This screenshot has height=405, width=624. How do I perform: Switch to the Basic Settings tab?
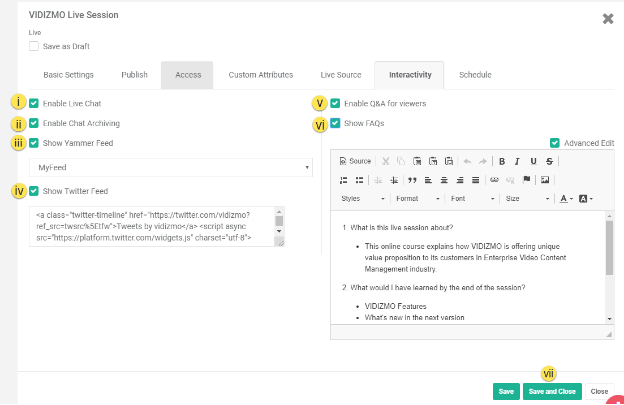click(68, 75)
